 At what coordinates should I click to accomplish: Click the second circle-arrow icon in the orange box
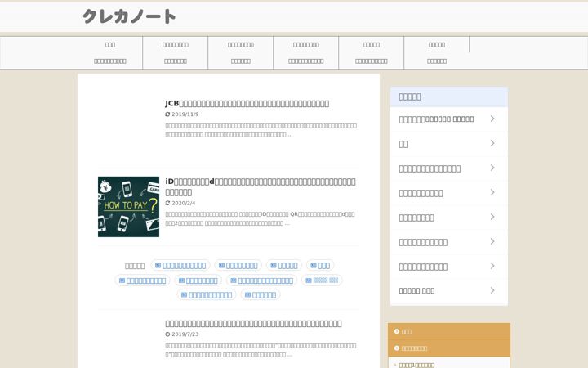click(x=397, y=348)
